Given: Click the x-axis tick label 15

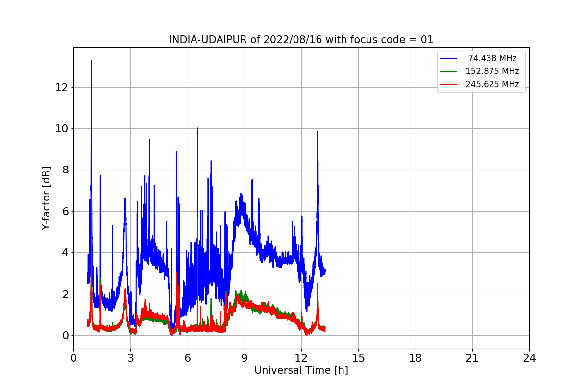Looking at the screenshot, I should click(358, 358).
